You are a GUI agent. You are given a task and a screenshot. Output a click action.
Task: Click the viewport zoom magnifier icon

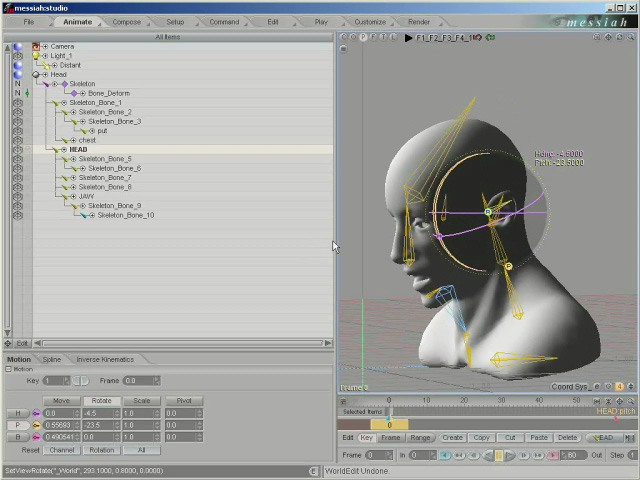[631, 37]
